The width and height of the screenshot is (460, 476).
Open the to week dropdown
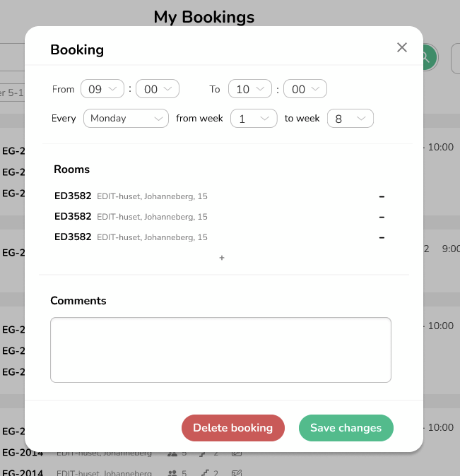(x=350, y=119)
